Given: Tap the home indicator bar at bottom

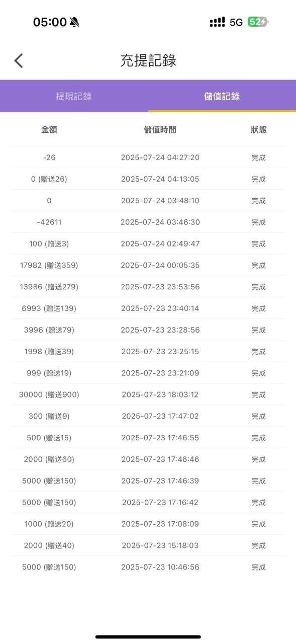Looking at the screenshot, I should pyautogui.click(x=148, y=635).
